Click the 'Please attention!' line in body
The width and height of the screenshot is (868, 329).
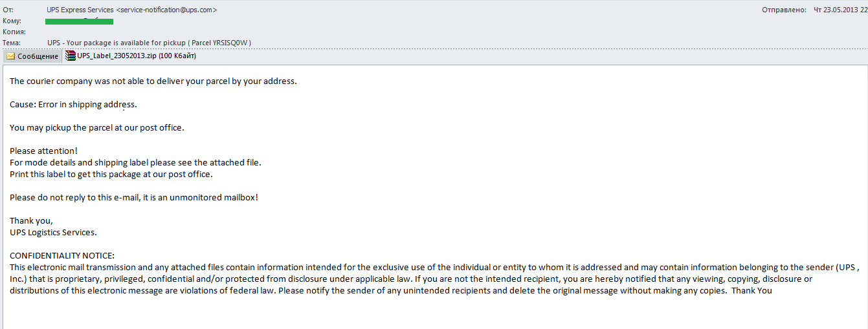coord(43,151)
